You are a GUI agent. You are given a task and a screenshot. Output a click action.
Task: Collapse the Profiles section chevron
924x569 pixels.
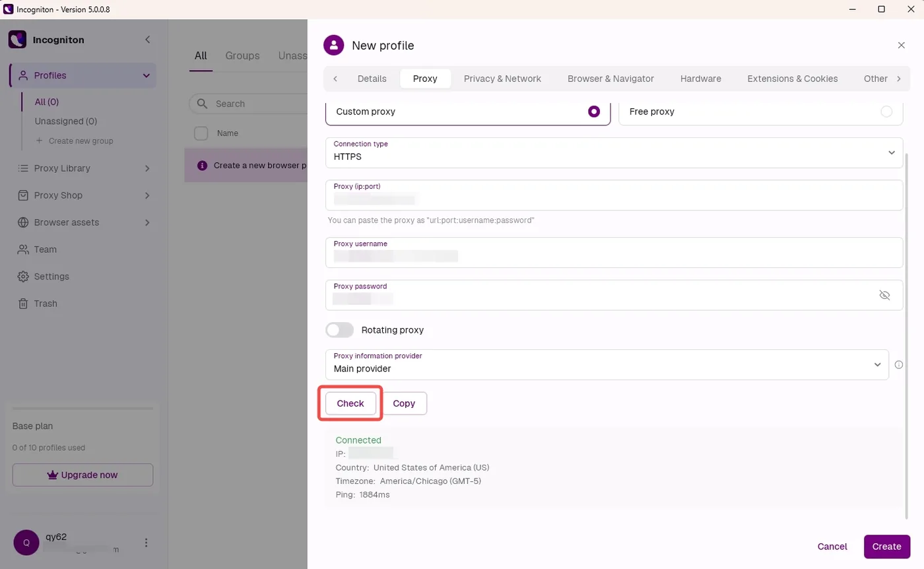pyautogui.click(x=147, y=75)
